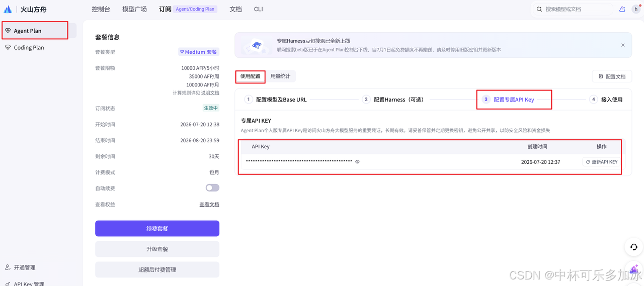Screen dimensions: 644x286
Task: Open the 查看文档 link
Action: point(209,205)
